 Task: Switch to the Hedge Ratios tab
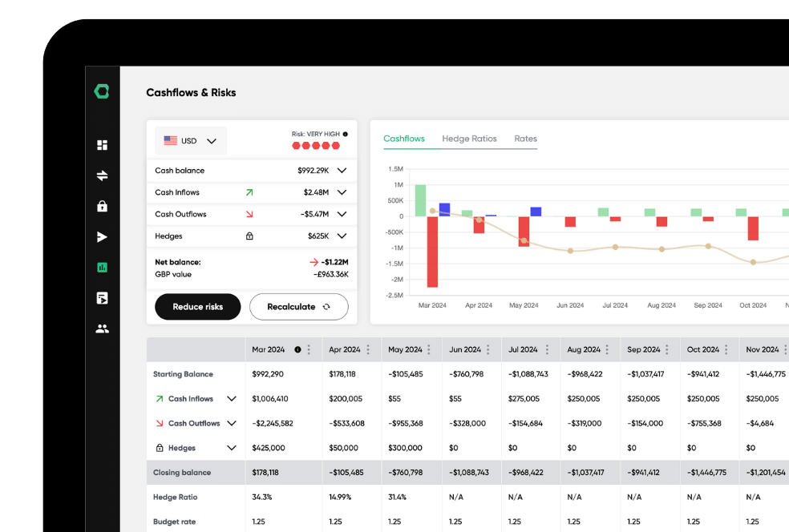(470, 139)
